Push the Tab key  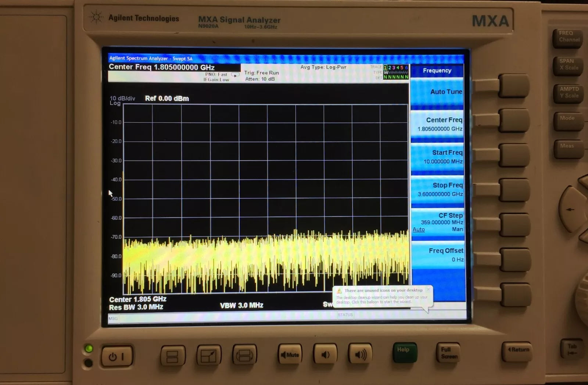tap(572, 349)
